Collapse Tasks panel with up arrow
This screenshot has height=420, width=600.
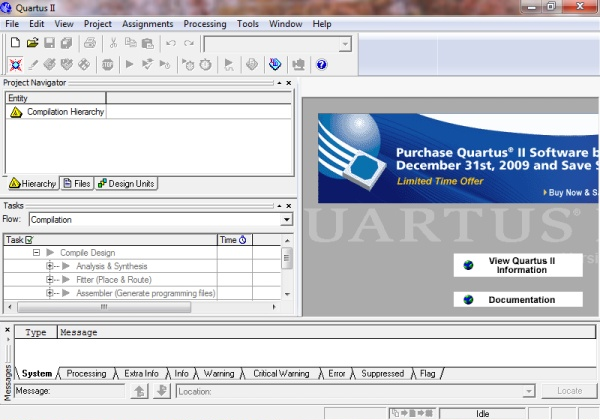click(279, 206)
